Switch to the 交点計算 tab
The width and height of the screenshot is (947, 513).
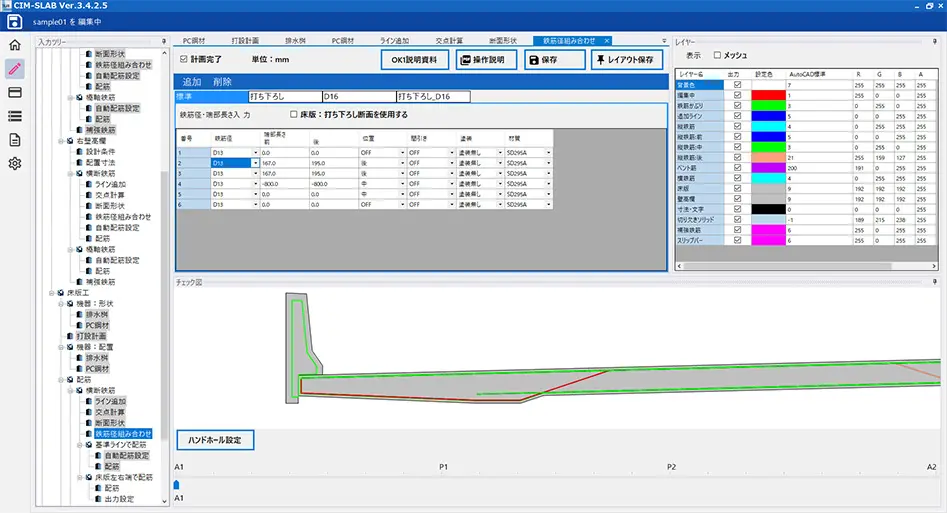[x=449, y=40]
